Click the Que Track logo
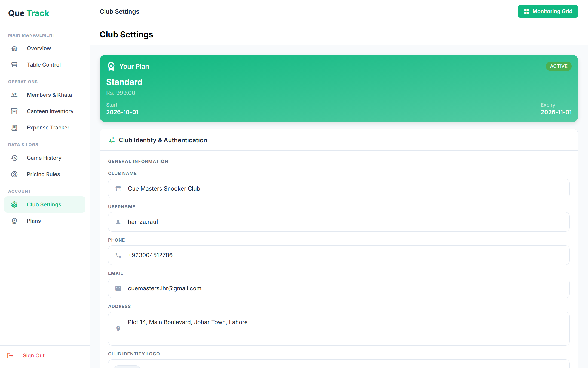Screen dimensions: 588x368 (x=29, y=13)
